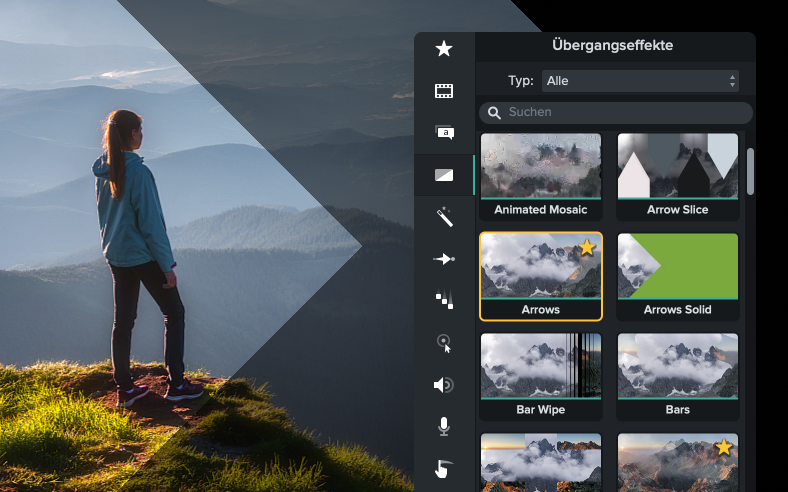
Task: Open the Gesture effects hand icon
Action: [443, 469]
